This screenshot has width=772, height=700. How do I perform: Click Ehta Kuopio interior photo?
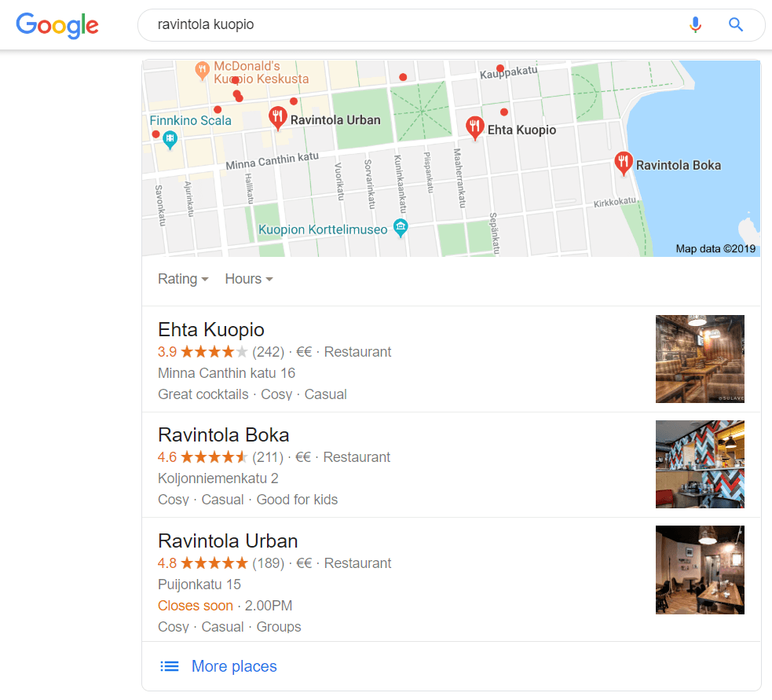coord(700,358)
